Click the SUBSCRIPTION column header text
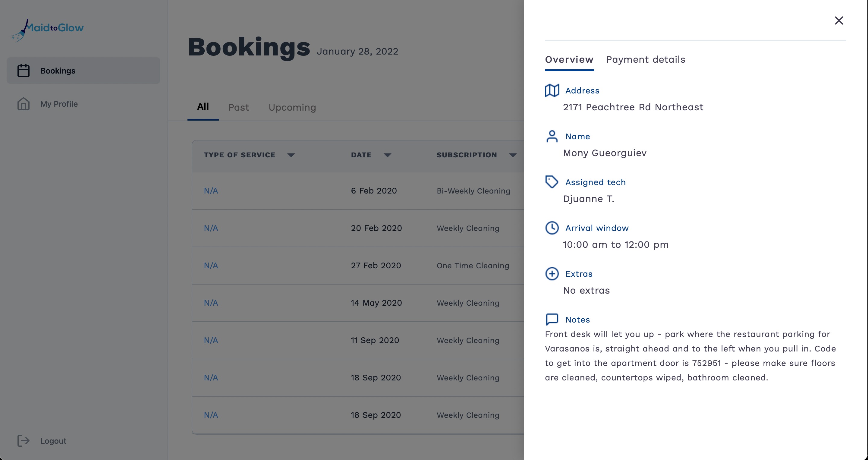This screenshot has width=868, height=460. tap(467, 155)
